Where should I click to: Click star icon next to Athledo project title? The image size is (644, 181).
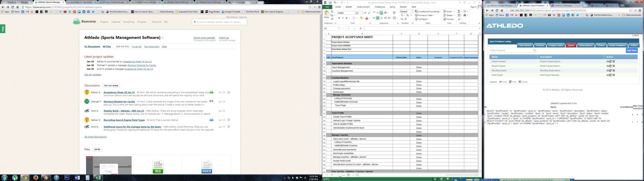tap(163, 37)
